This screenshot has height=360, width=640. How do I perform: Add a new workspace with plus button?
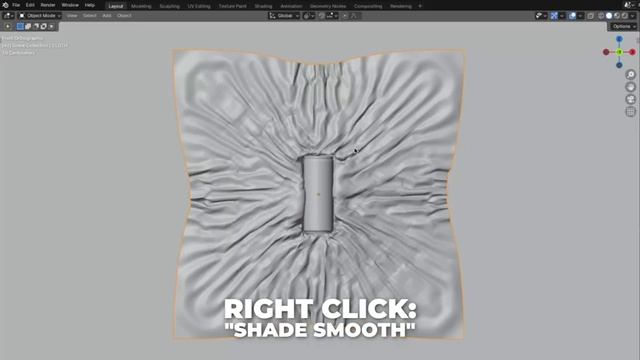coord(420,6)
